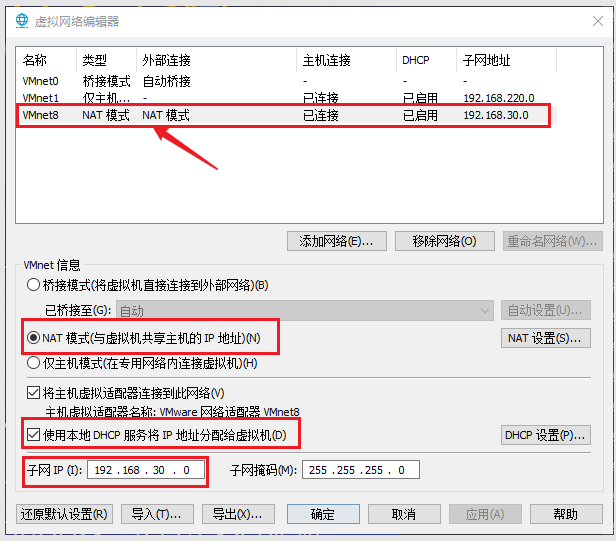Click the 导出(X)... button

(x=238, y=514)
